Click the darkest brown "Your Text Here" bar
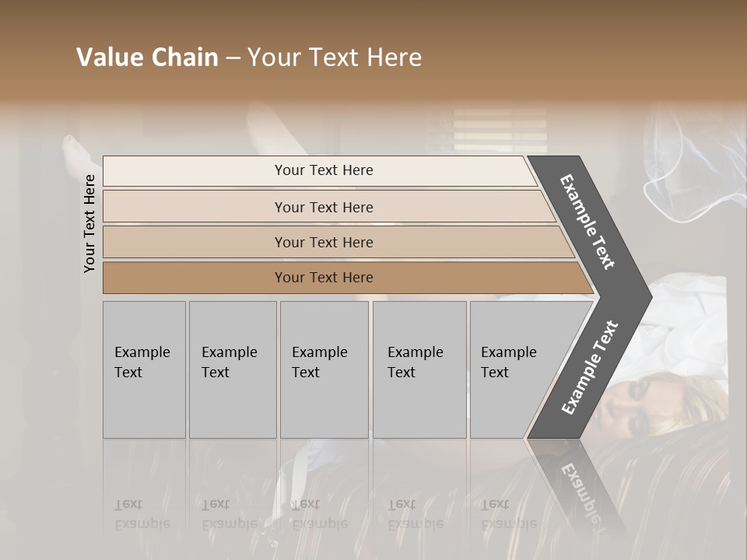Viewport: 747px width, 560px height. coord(324,278)
